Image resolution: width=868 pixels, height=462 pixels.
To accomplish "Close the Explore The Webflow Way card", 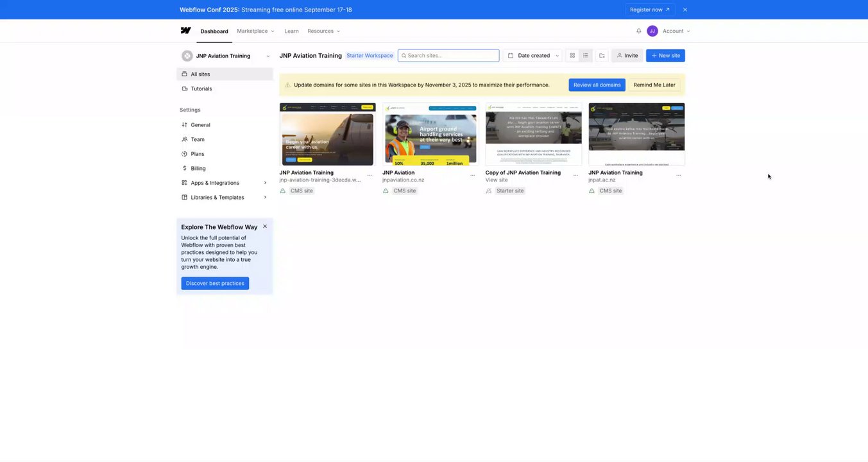I will tap(265, 227).
